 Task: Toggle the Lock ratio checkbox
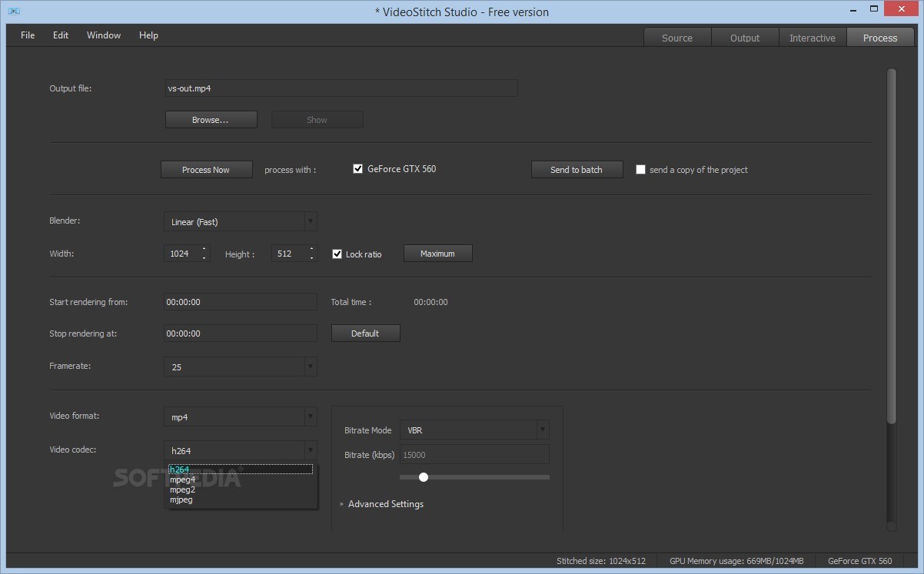(337, 254)
